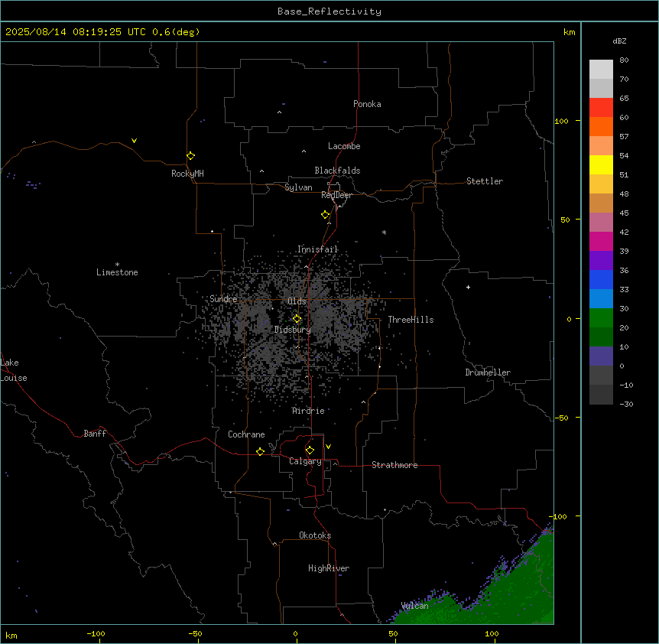This screenshot has height=644, width=659.
Task: Select the yellow 54 dBZ color swatch
Action: [x=601, y=164]
